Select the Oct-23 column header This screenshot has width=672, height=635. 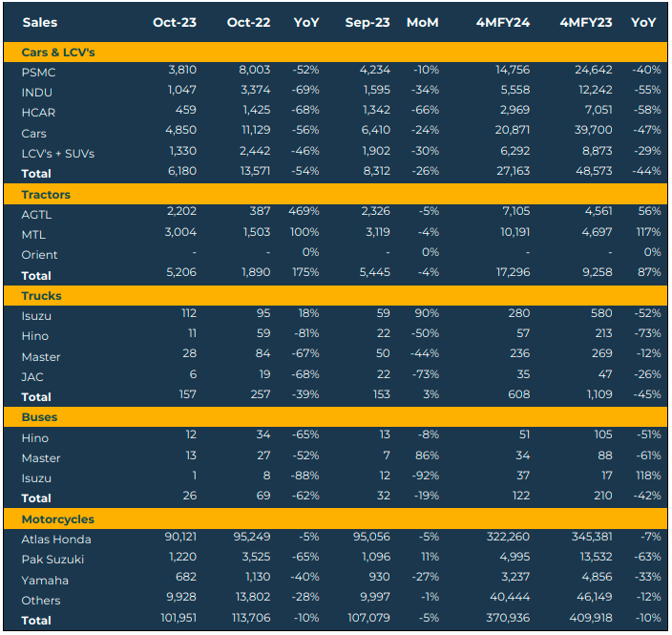[x=175, y=22]
